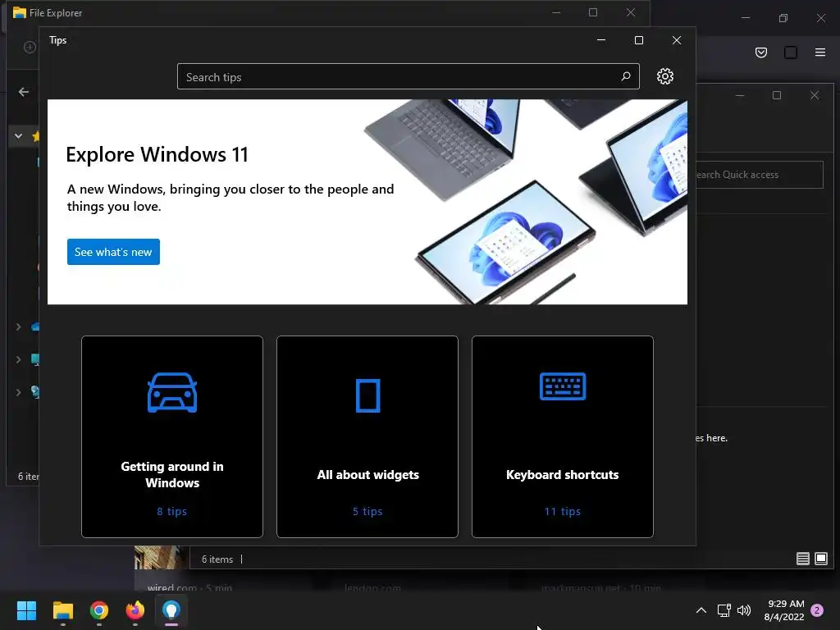Collapse Quick access tree in File Explorer
840x630 pixels.
point(18,136)
